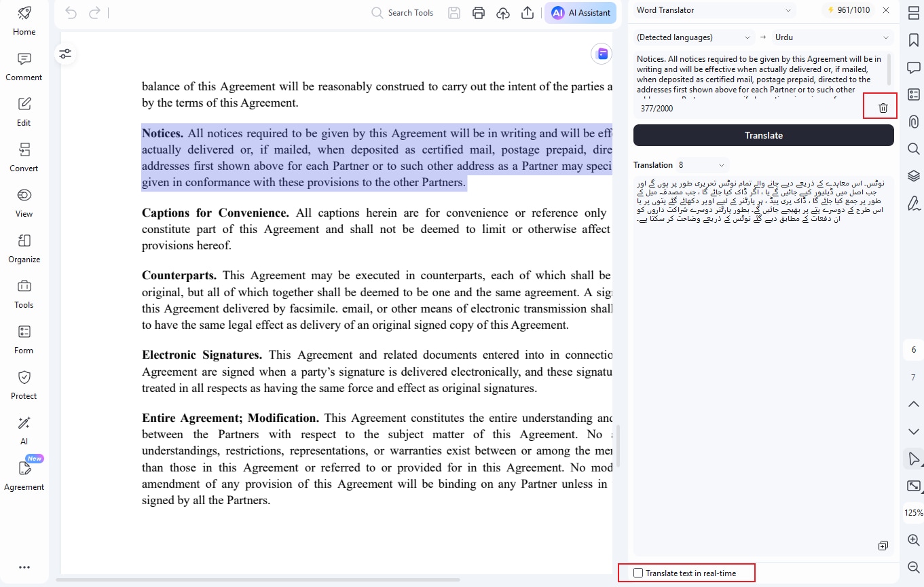Enable Translate text in real-time
Viewport: 924px width, 587px height.
point(637,573)
